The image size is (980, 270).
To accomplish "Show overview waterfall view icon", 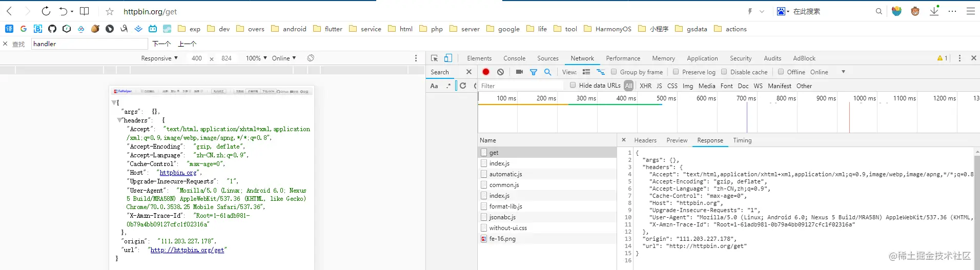I will pyautogui.click(x=601, y=72).
